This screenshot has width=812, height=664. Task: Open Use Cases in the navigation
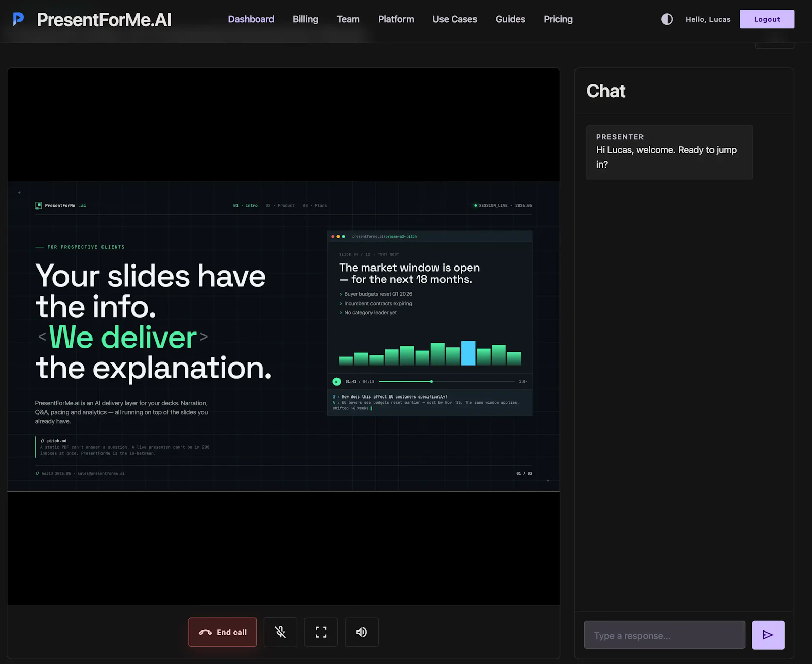coord(455,19)
